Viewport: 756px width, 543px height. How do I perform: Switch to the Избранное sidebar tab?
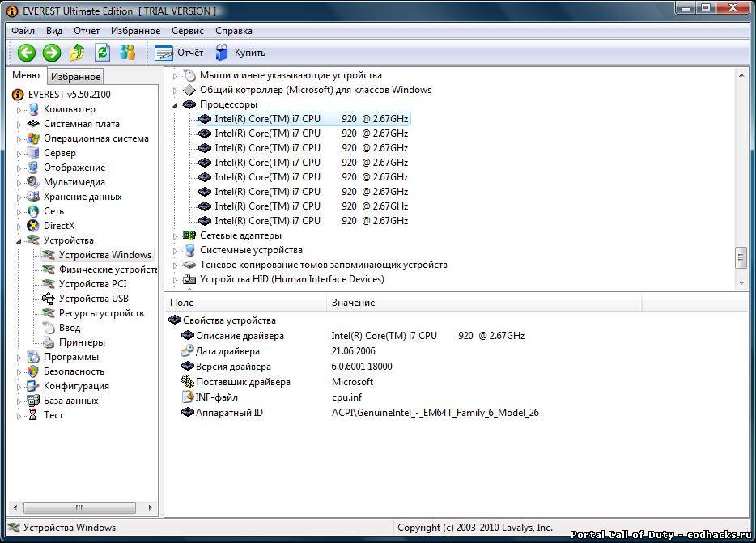(x=75, y=77)
